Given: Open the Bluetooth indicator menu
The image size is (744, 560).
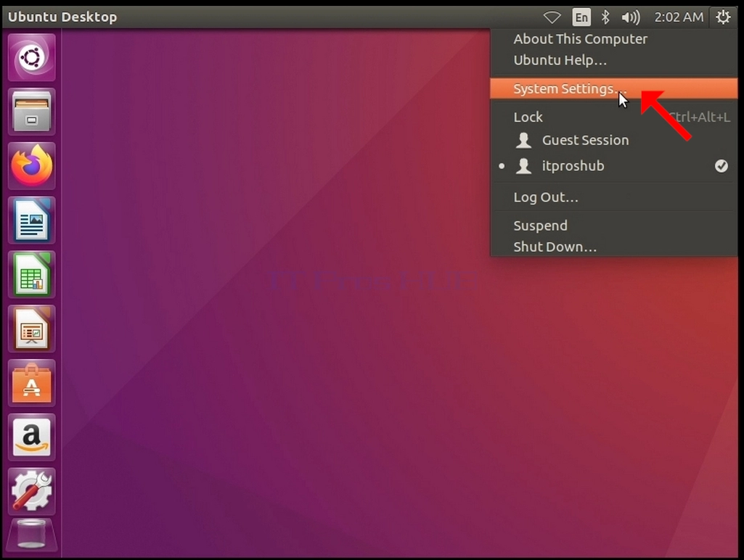Looking at the screenshot, I should pos(605,17).
